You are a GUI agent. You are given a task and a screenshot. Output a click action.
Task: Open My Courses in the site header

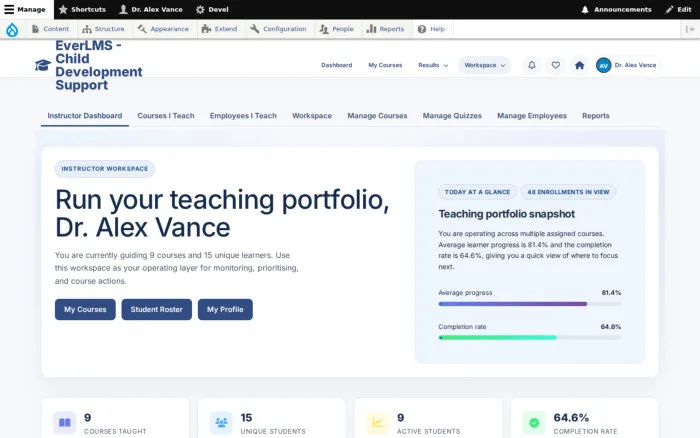pos(385,65)
